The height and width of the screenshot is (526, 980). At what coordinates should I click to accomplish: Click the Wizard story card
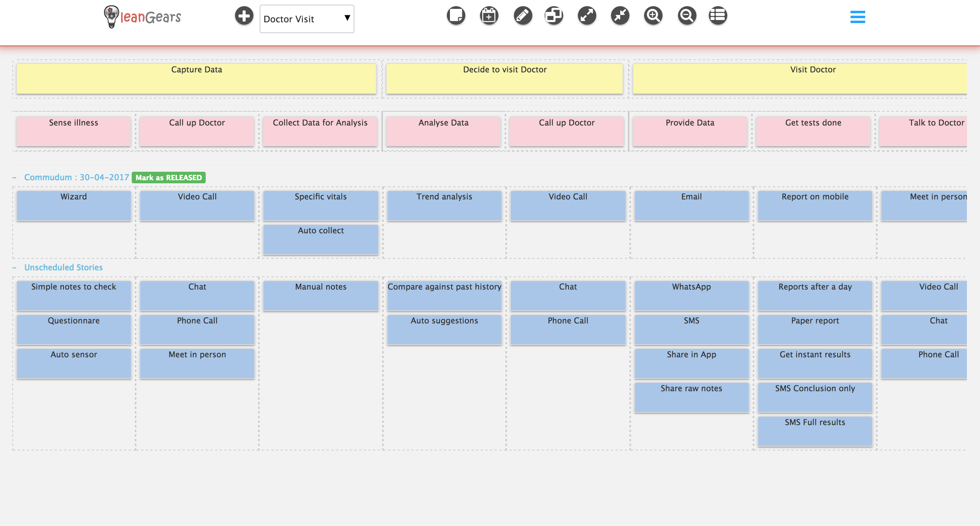tap(74, 206)
